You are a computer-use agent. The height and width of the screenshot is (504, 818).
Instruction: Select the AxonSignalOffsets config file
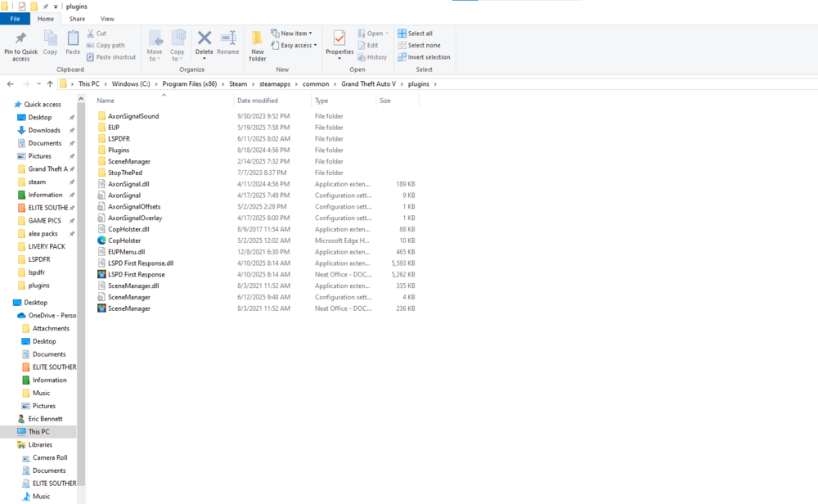tap(134, 207)
